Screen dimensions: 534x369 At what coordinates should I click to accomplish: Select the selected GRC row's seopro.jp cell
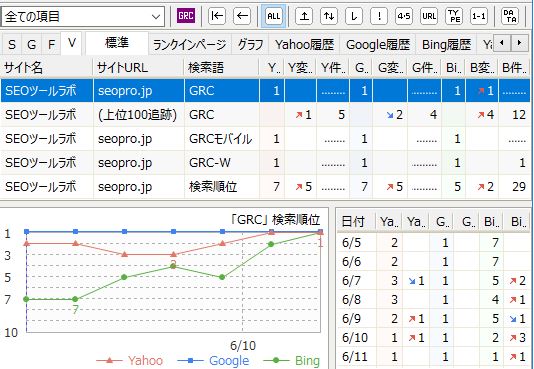click(x=139, y=91)
